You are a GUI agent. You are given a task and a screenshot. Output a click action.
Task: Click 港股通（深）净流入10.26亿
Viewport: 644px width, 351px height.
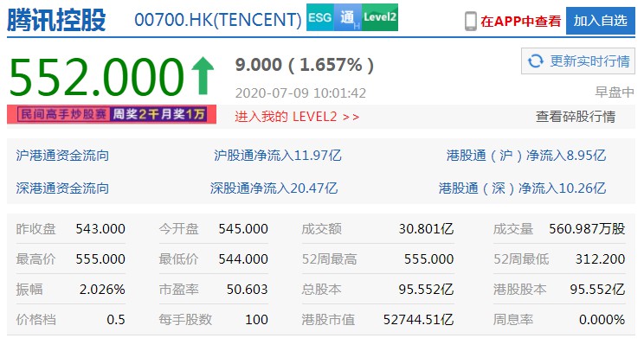pos(523,188)
